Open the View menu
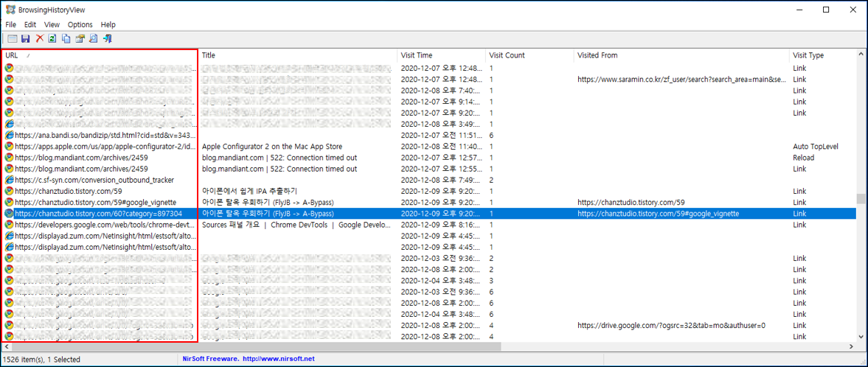The width and height of the screenshot is (868, 367). [x=52, y=24]
